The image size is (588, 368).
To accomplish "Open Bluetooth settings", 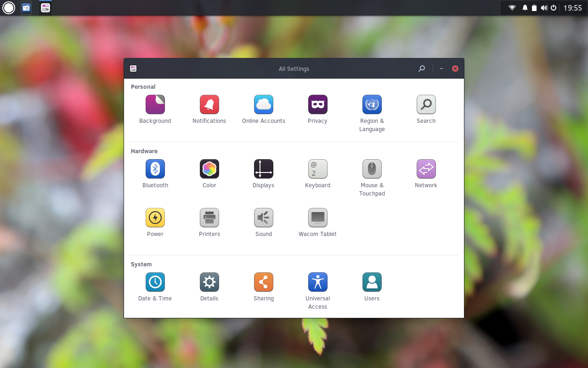I will coord(155,169).
